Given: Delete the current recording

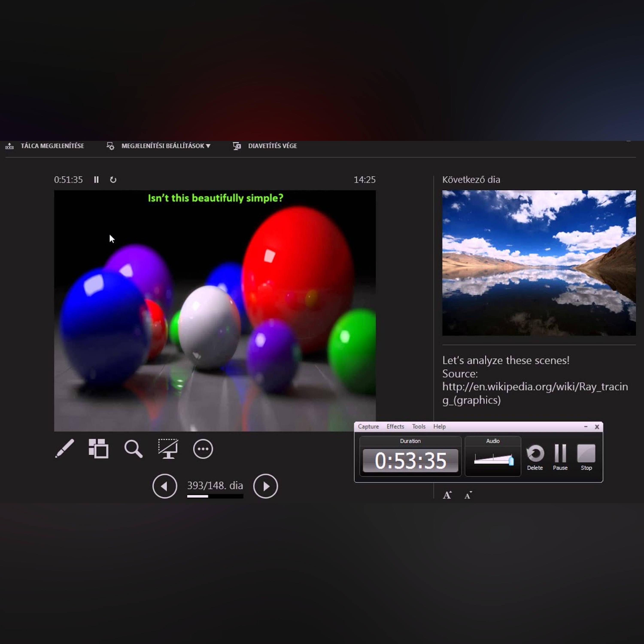Looking at the screenshot, I should [535, 457].
